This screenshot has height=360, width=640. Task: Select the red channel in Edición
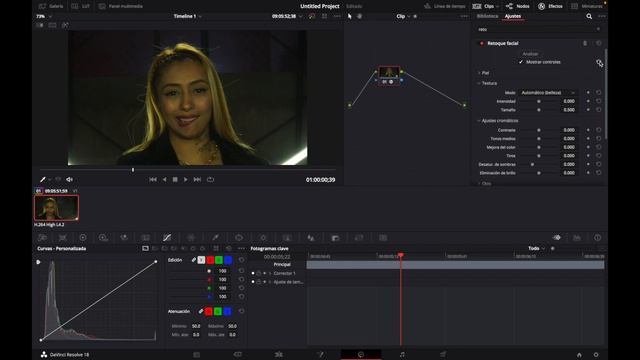click(x=210, y=260)
